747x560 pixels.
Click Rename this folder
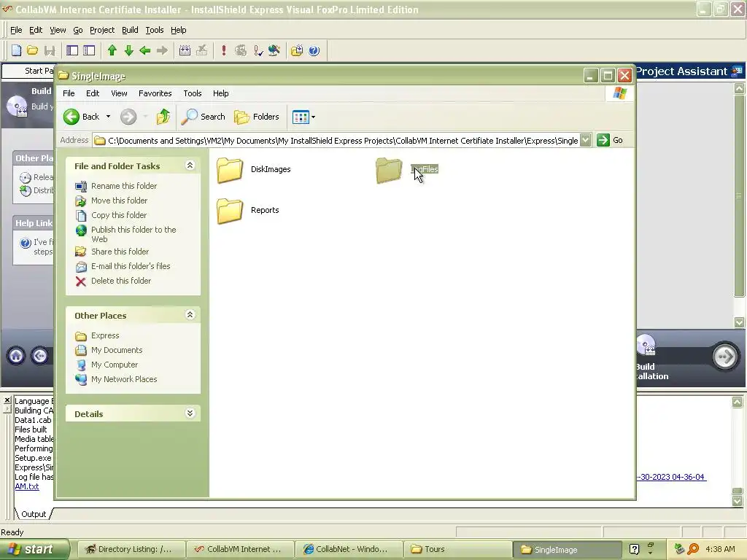[x=124, y=186]
